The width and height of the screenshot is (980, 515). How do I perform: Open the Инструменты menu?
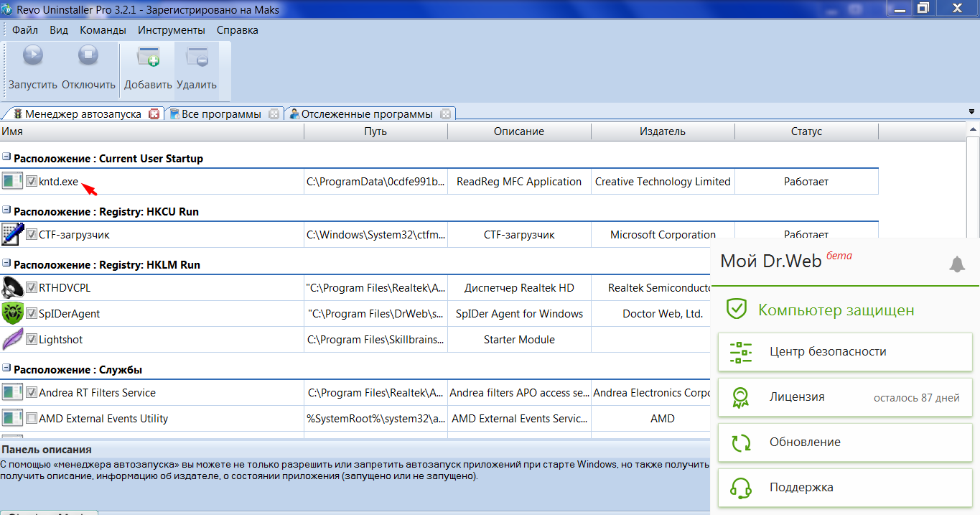tap(172, 30)
